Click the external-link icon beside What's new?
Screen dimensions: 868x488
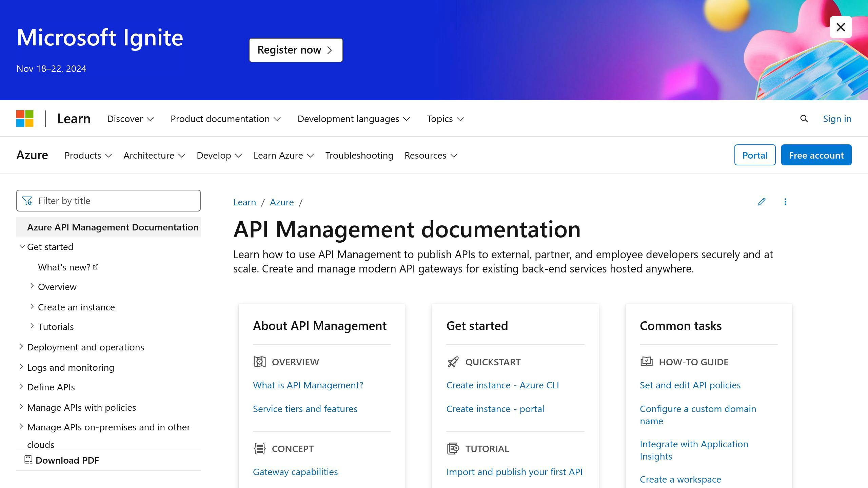tap(96, 267)
